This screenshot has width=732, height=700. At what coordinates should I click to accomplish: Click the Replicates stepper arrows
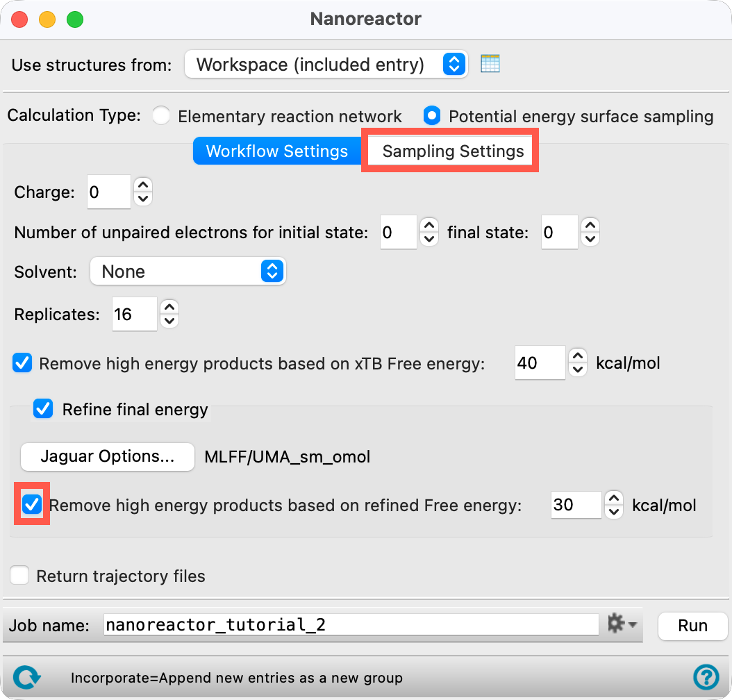click(x=169, y=314)
